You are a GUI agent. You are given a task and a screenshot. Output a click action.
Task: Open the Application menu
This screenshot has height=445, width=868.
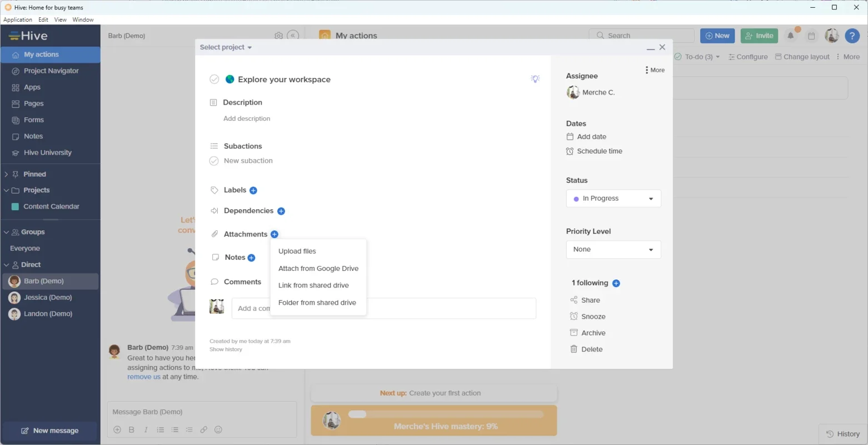(18, 19)
